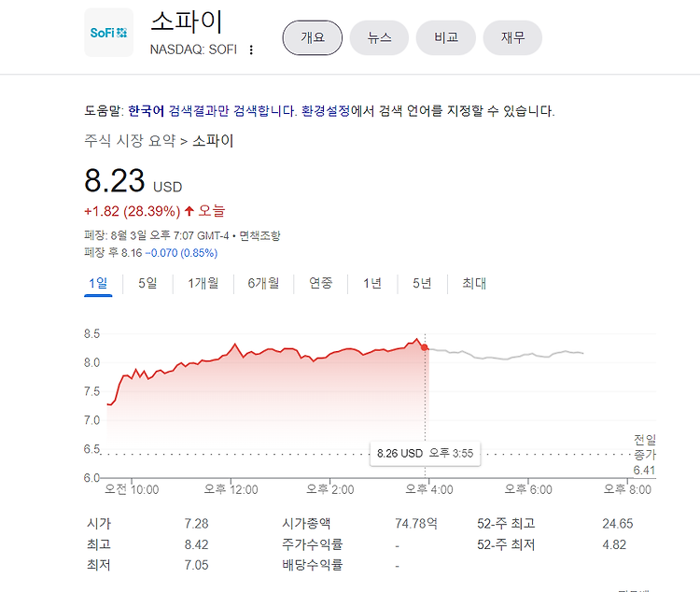
Task: Click the red data point on chart
Action: click(424, 347)
